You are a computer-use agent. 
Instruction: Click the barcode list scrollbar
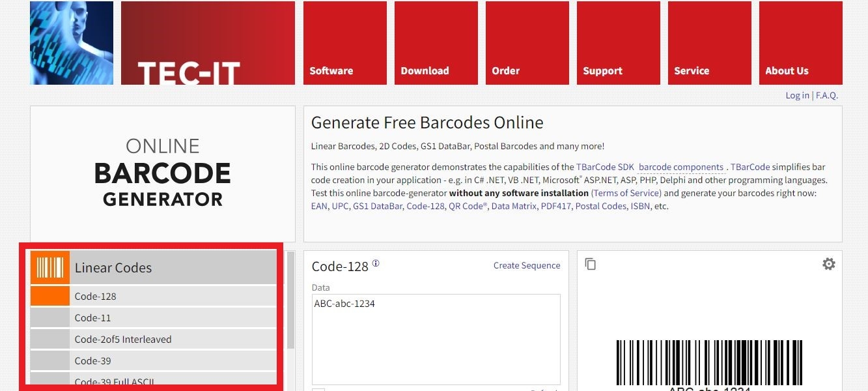click(x=290, y=300)
